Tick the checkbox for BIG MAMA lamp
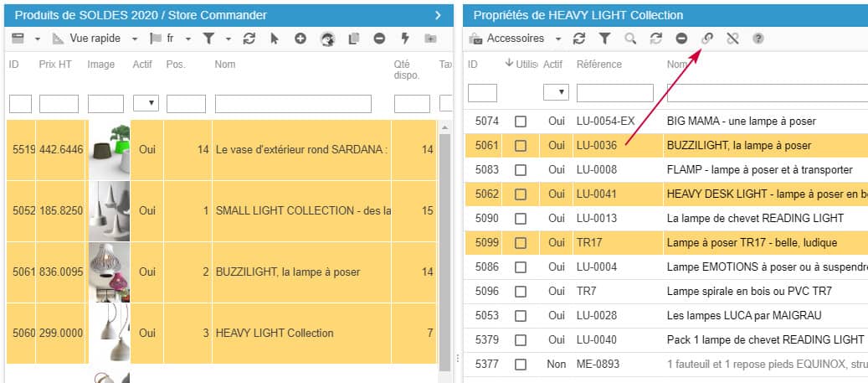 (521, 122)
